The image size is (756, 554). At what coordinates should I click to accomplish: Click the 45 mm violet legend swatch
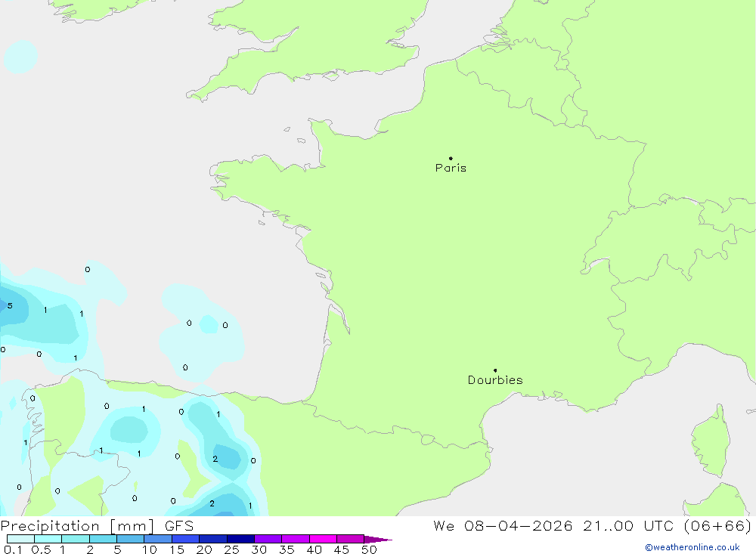(x=351, y=539)
